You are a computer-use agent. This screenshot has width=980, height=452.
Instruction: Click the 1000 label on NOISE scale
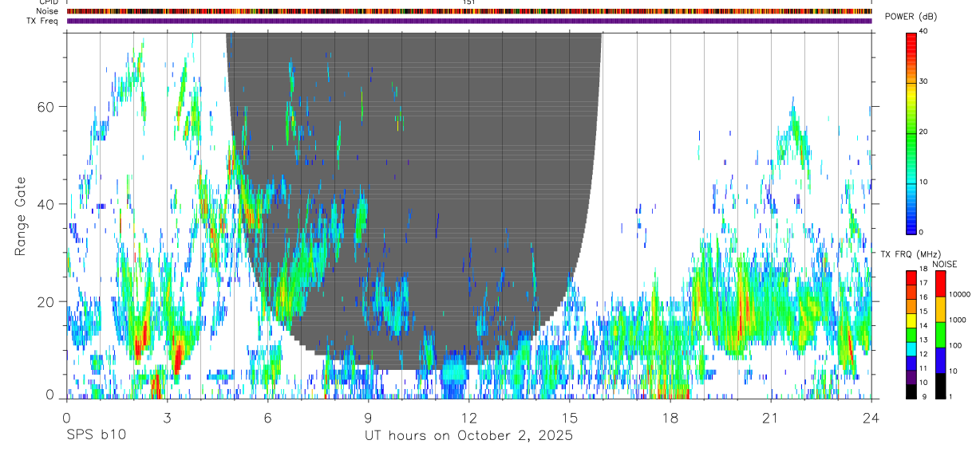click(956, 320)
